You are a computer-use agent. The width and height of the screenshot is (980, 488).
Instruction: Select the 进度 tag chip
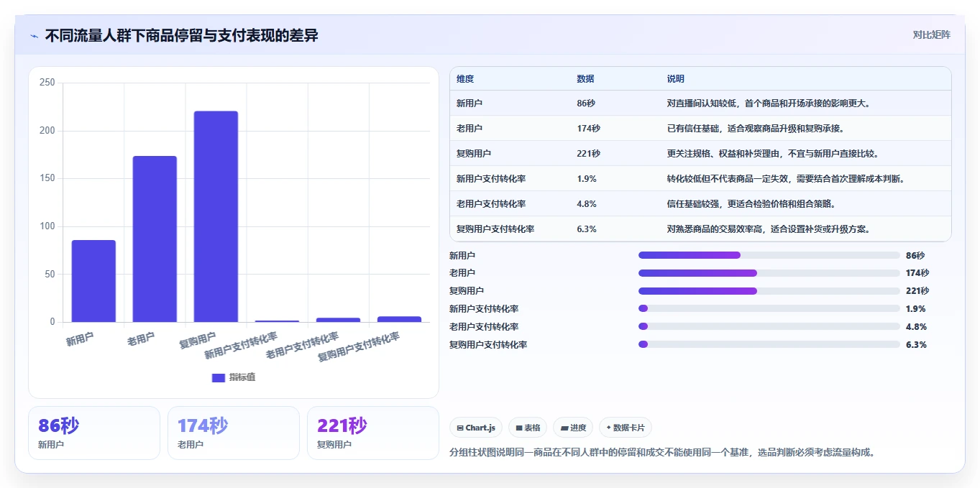573,428
